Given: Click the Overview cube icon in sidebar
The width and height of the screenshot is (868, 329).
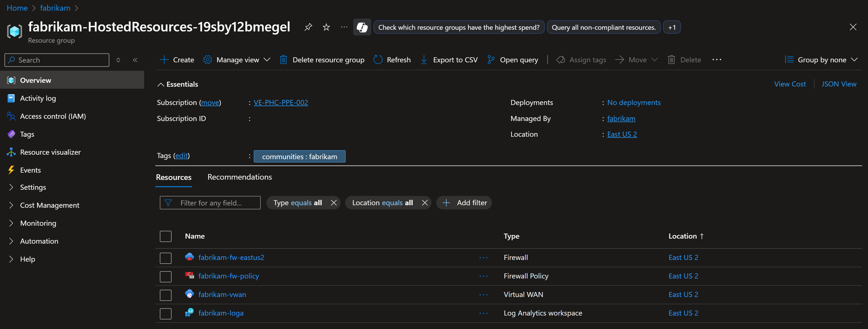Looking at the screenshot, I should click(11, 80).
